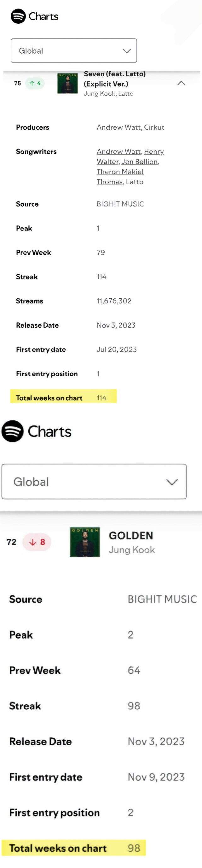
Task: Click red down-arrow rank change badge
Action: (37, 542)
